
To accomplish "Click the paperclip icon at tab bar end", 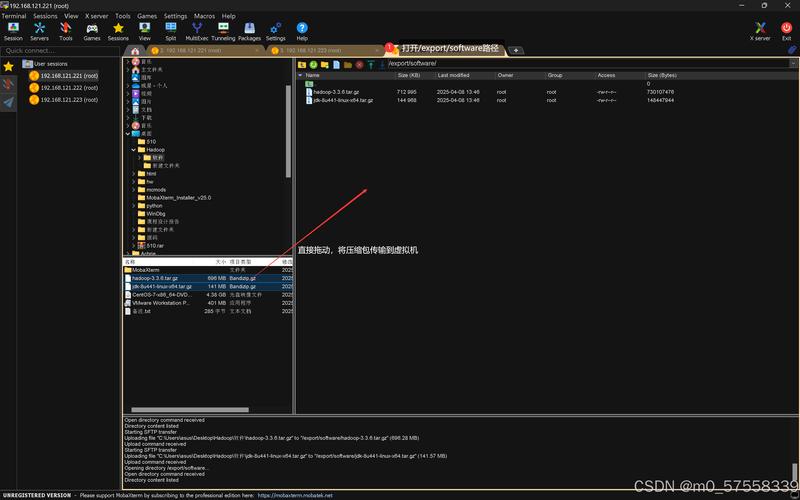I will coord(792,49).
